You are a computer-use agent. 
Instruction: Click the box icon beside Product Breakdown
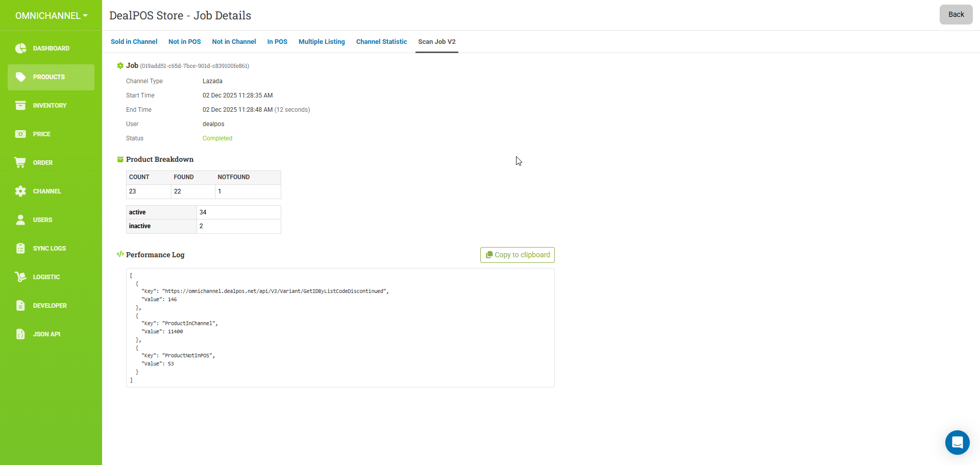point(120,160)
